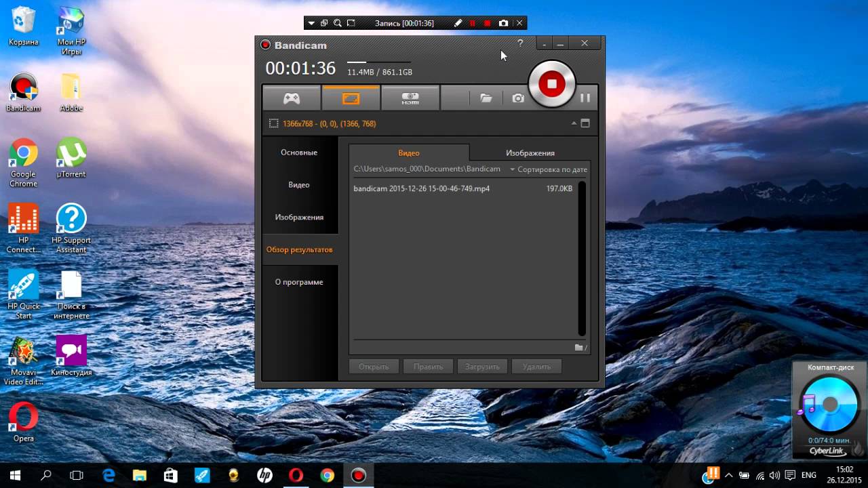This screenshot has height=488, width=868.
Task: Capture a screenshot with the camera icon
Action: (518, 98)
